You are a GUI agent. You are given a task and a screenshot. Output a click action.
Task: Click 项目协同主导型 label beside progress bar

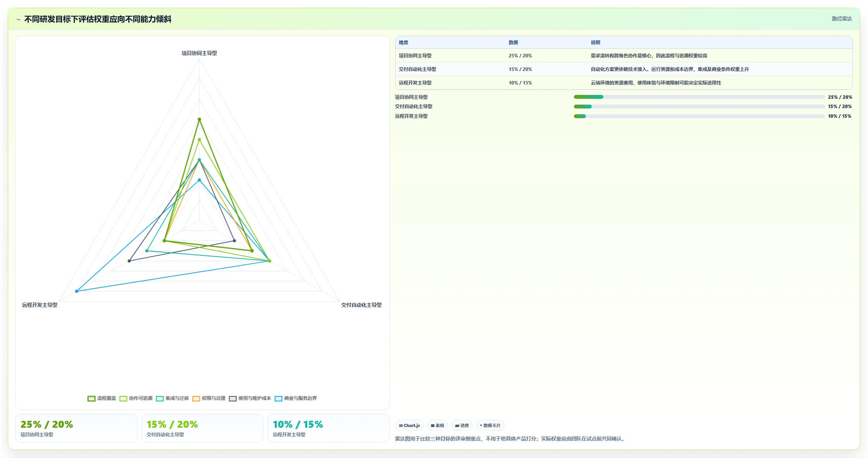pos(411,97)
